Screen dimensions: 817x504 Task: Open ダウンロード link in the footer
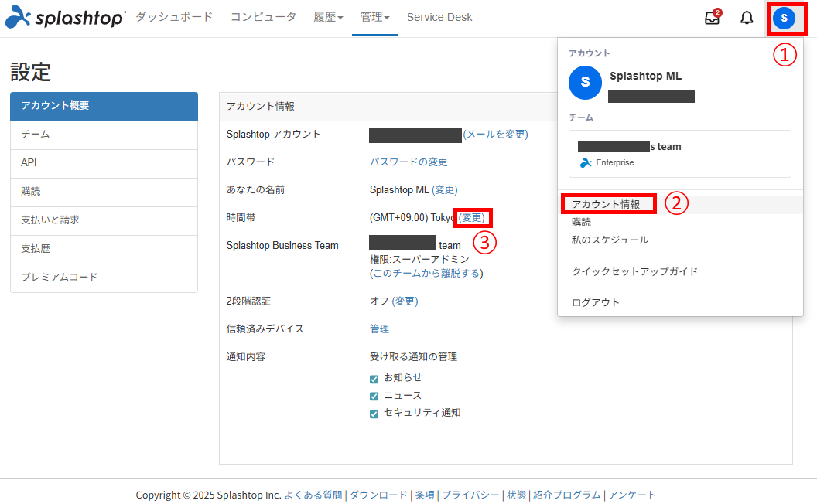coord(378,495)
